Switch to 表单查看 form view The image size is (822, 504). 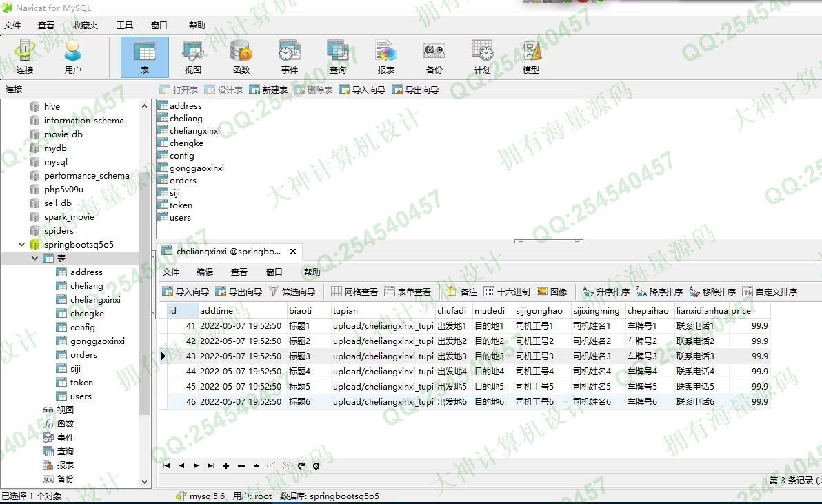(x=408, y=292)
